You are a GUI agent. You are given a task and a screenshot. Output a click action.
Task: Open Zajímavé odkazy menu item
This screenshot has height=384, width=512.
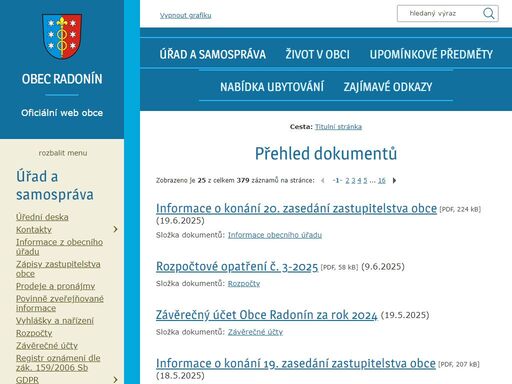388,87
